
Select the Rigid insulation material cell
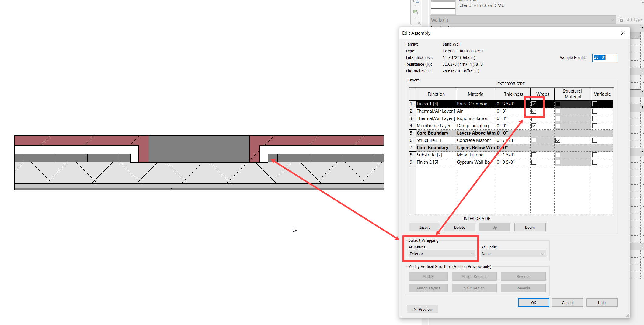(x=476, y=118)
